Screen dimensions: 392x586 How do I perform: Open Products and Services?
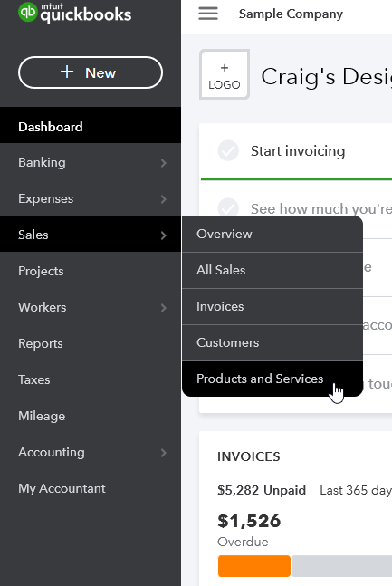(x=272, y=379)
